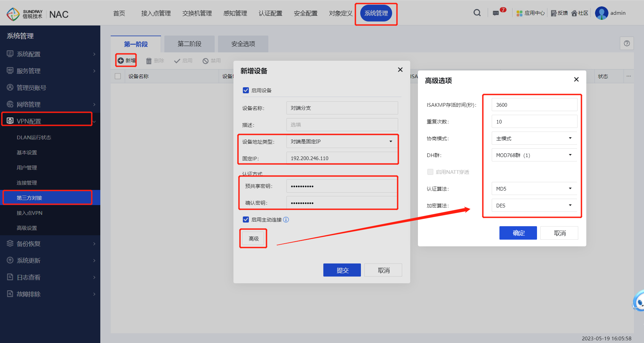644x343 pixels.
Task: Click the 网络管理 globe icon
Action: [x=10, y=104]
